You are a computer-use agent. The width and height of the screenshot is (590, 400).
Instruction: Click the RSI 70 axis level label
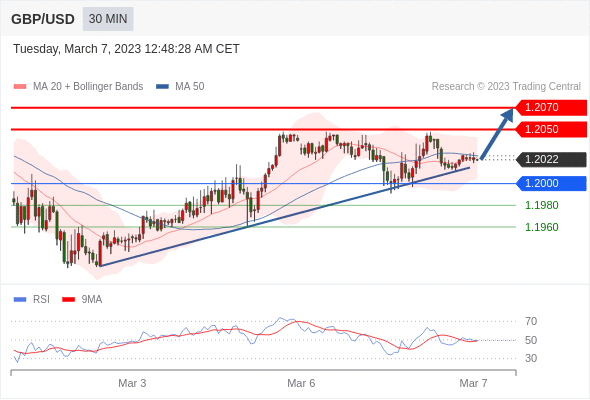[x=531, y=321]
